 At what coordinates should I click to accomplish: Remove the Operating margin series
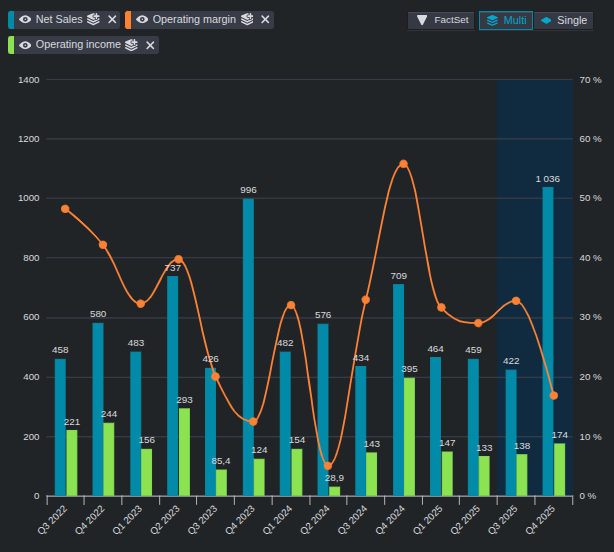265,20
